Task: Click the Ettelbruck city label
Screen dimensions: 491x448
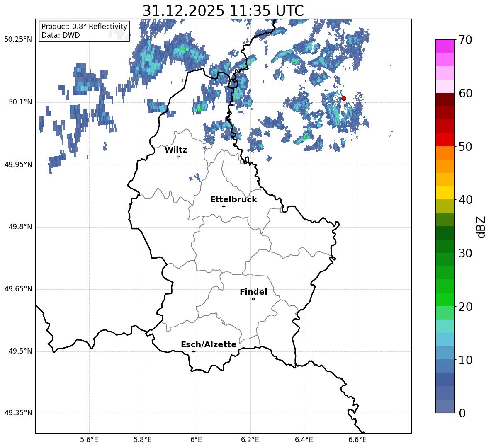Action: tap(233, 199)
